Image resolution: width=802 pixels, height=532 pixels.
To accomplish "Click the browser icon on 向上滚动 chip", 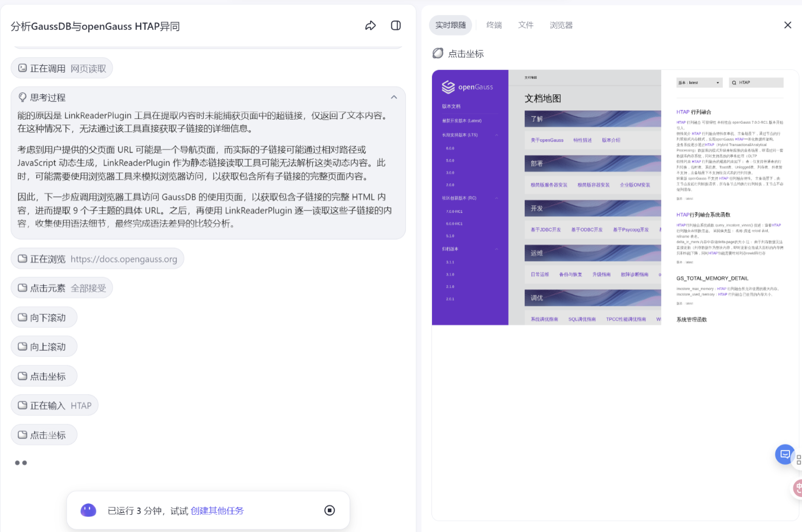I will [22, 347].
